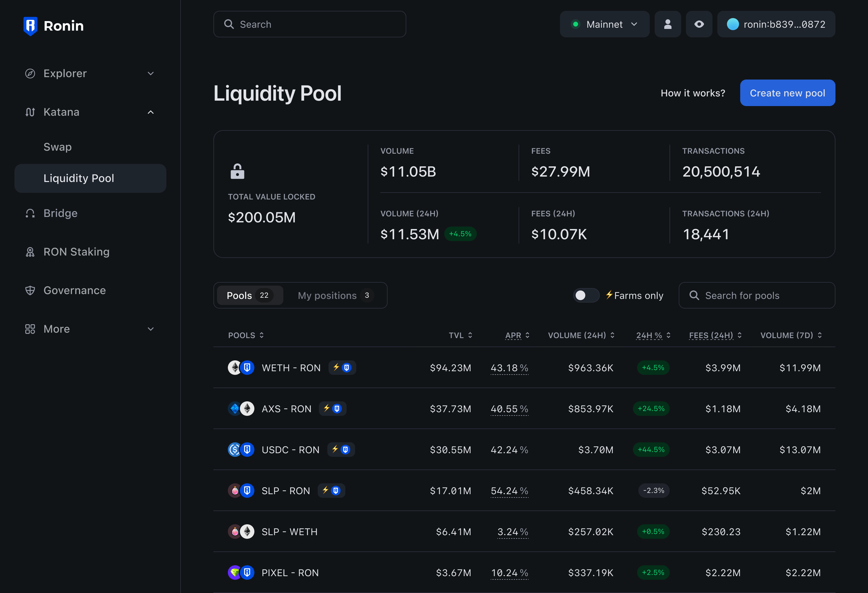868x593 pixels.
Task: Click the Governance shield icon
Action: 30,290
